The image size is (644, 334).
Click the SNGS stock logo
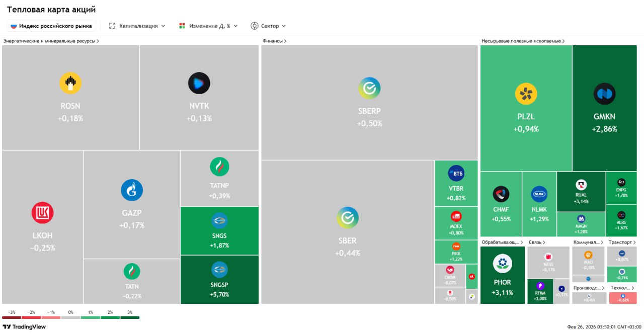click(219, 220)
